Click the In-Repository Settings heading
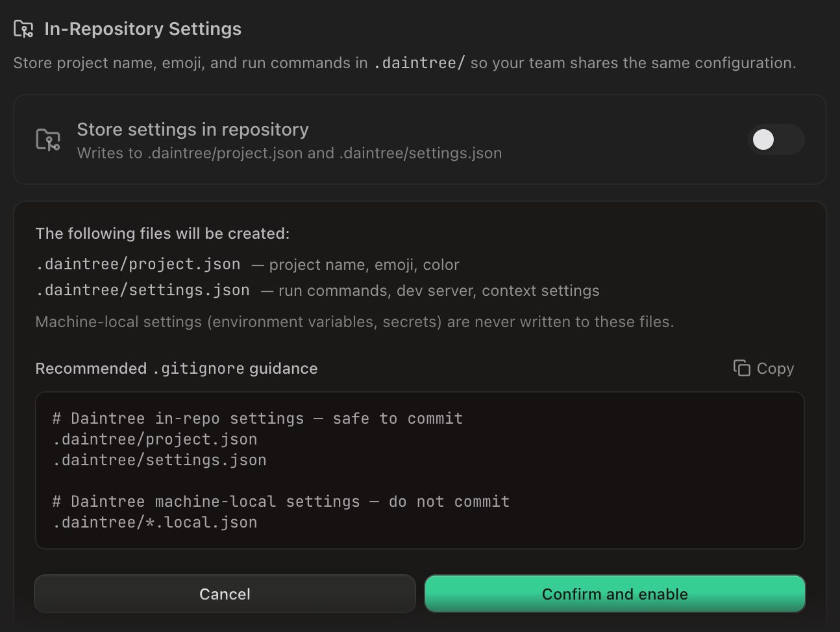Viewport: 840px width, 632px height. coord(143,29)
